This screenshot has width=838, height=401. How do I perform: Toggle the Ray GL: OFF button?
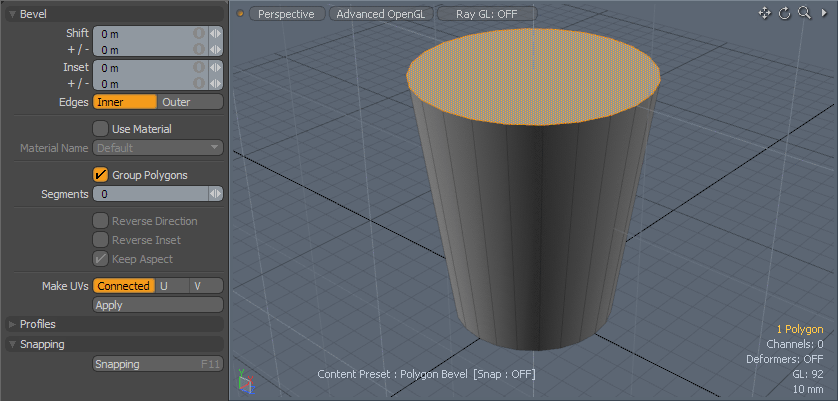[486, 14]
